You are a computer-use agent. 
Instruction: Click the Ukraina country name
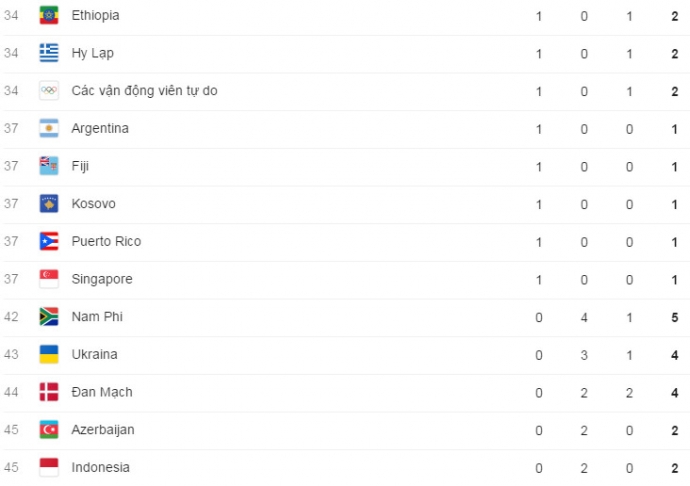coord(94,354)
